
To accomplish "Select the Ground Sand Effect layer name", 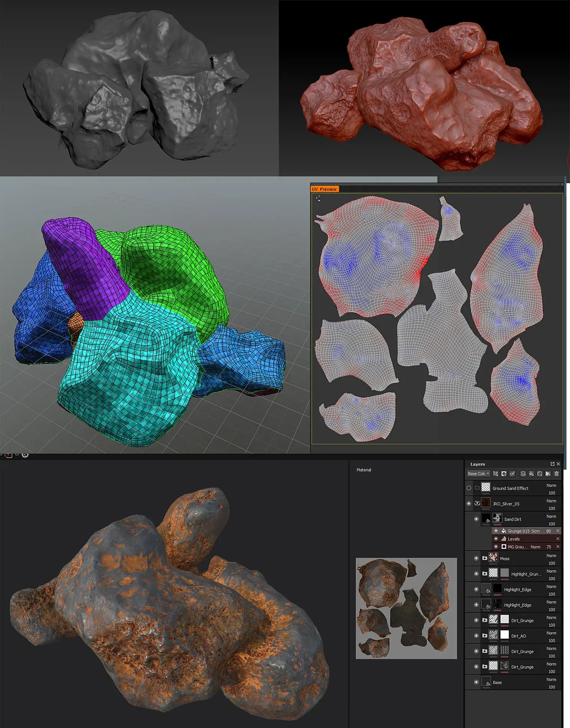I will point(510,488).
